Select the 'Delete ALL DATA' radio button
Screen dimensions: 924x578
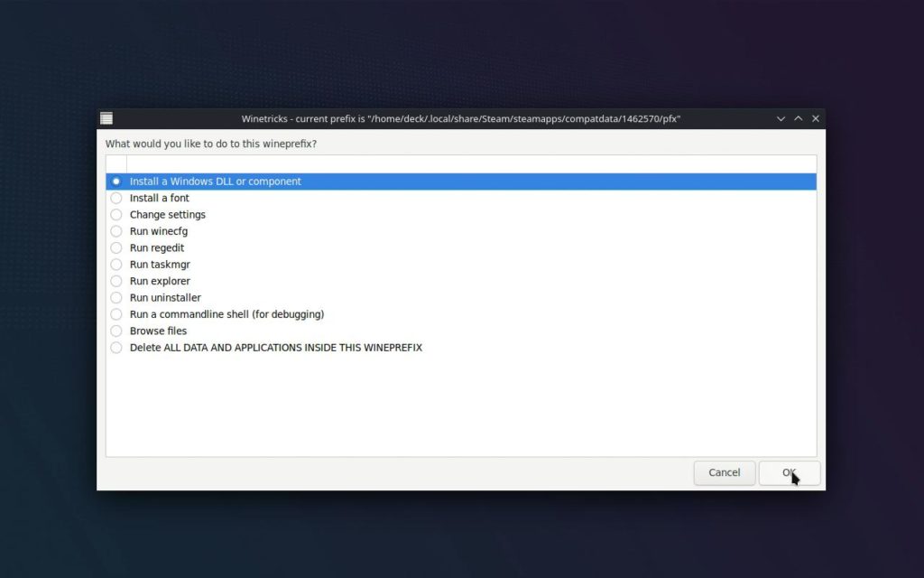116,348
